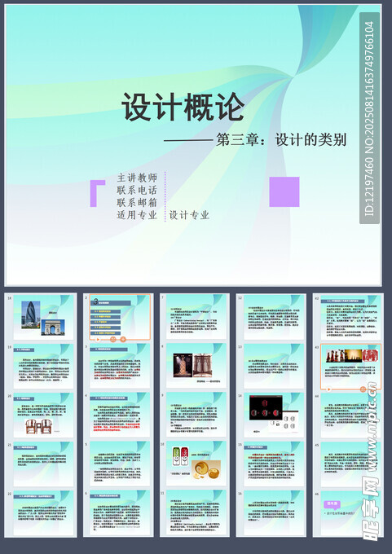This screenshot has height=554, width=392.
Task: Click the Gherkin building image in slide 18
Action: point(31,314)
